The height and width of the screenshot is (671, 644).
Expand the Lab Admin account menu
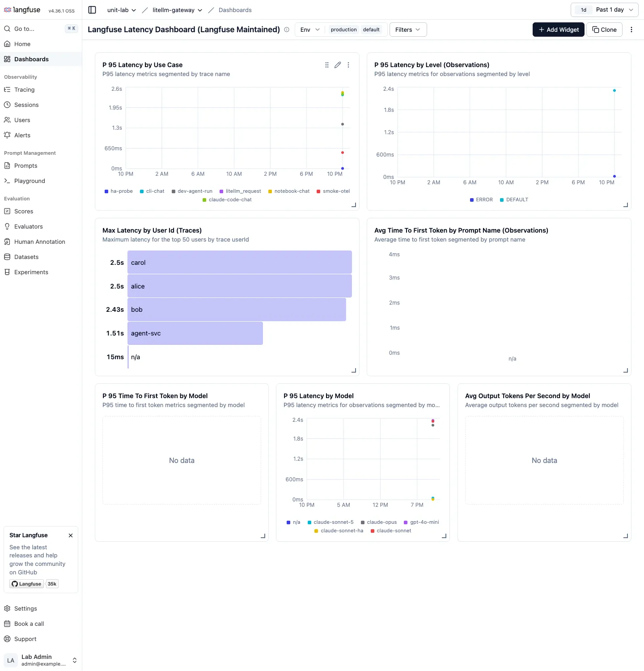click(x=41, y=660)
